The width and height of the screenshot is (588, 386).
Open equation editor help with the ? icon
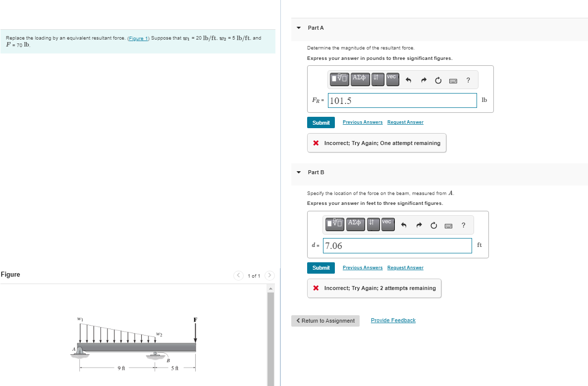click(x=468, y=80)
